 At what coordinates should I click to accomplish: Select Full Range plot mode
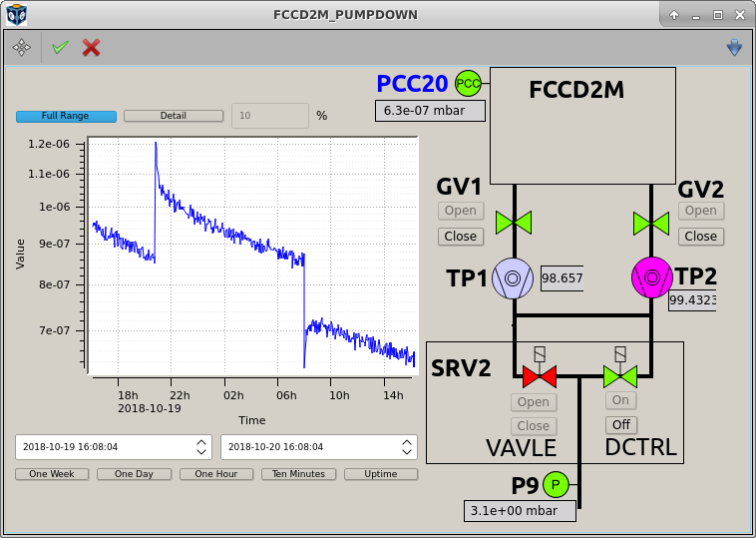pyautogui.click(x=66, y=116)
